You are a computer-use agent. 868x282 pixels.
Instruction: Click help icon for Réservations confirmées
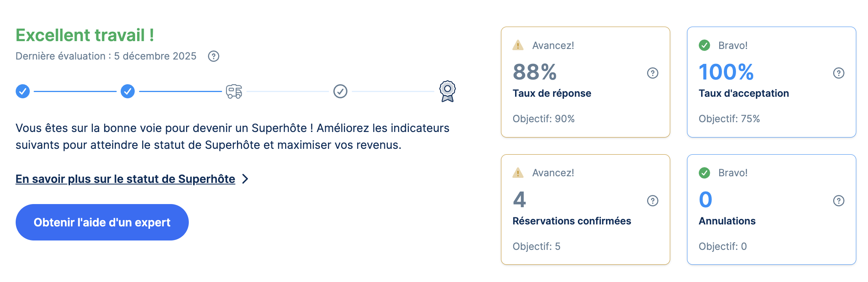coord(653,201)
